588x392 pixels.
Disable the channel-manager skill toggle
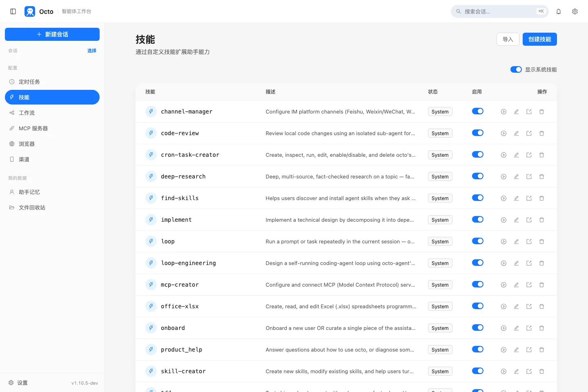tap(477, 111)
